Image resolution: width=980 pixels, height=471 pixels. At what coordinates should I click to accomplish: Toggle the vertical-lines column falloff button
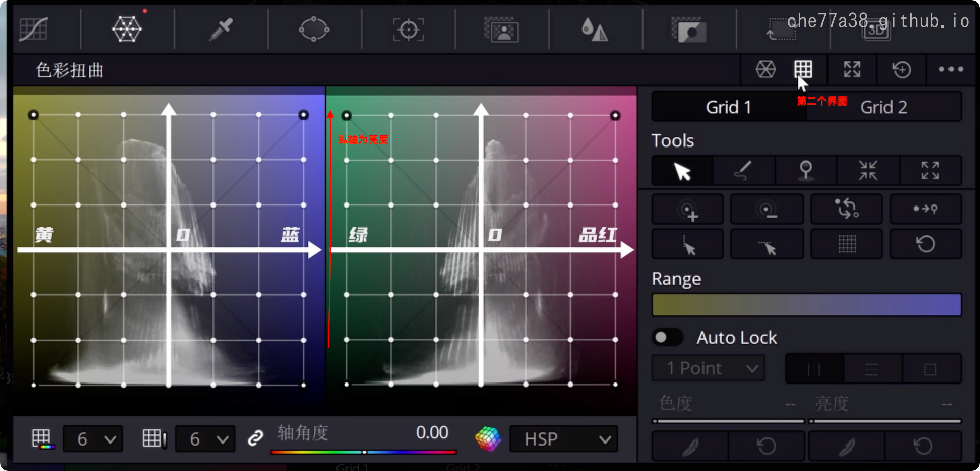point(814,369)
